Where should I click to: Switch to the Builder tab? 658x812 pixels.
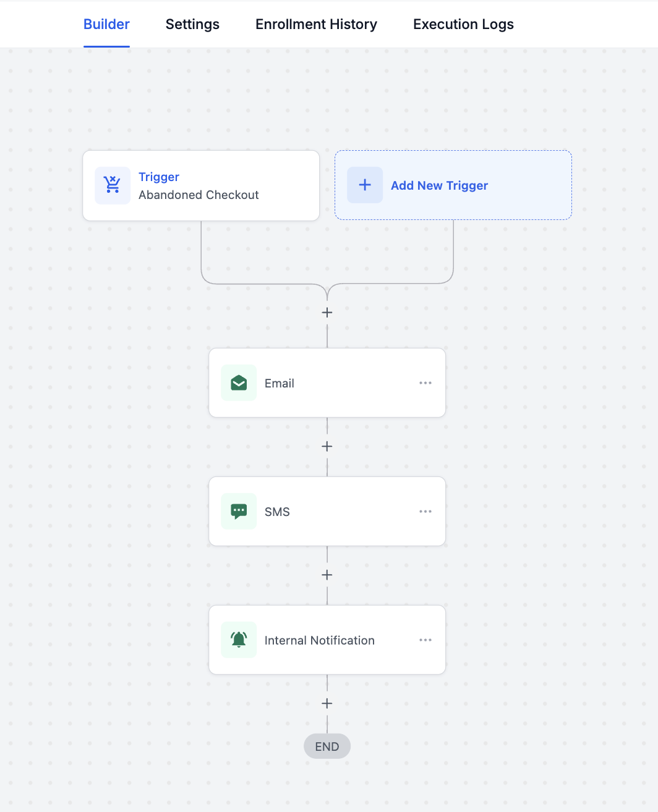point(106,24)
